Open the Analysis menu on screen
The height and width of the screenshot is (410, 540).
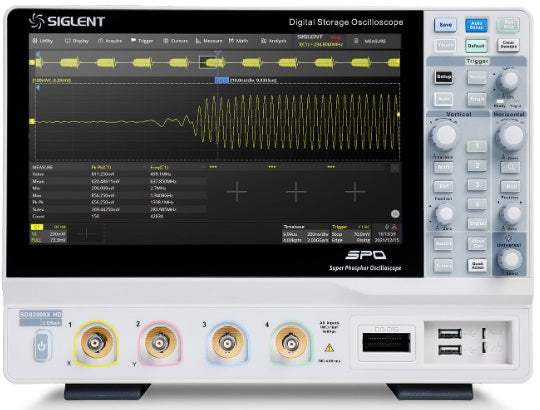[274, 41]
